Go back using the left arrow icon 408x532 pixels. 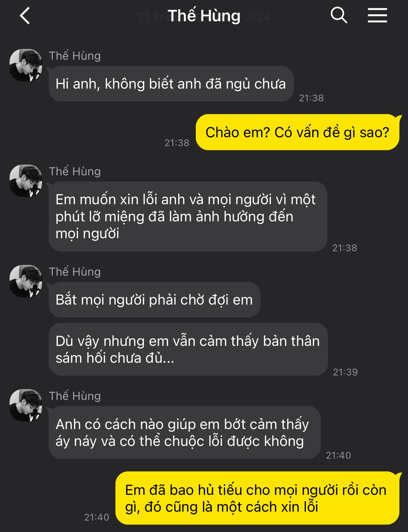[x=25, y=16]
